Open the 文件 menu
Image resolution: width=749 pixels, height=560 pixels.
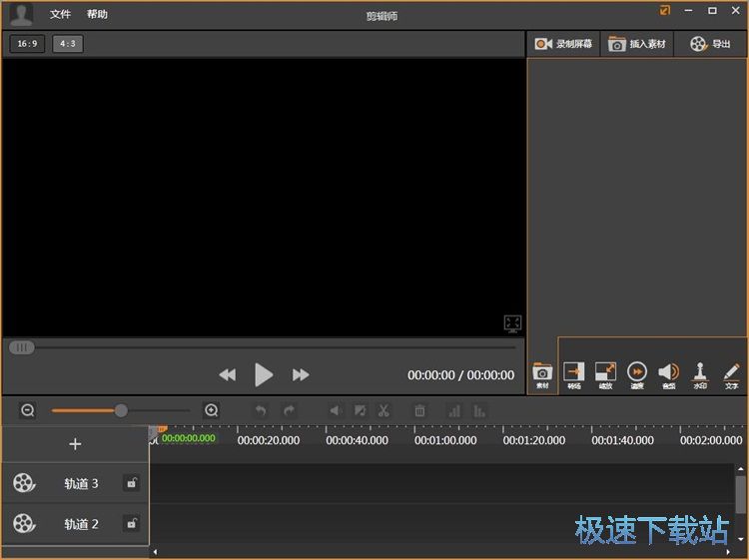point(60,14)
